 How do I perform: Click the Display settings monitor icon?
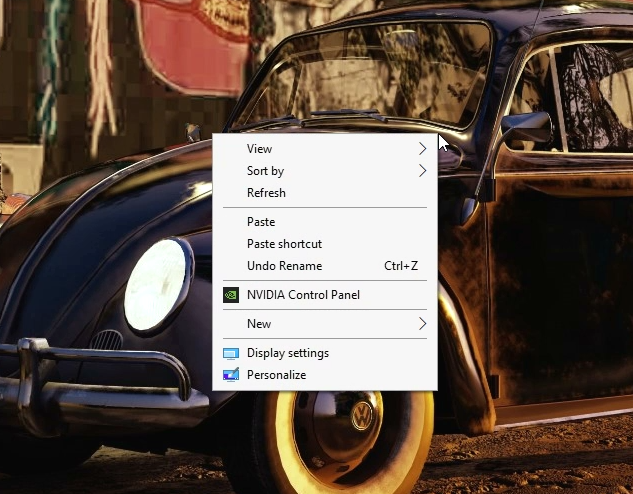(x=231, y=354)
